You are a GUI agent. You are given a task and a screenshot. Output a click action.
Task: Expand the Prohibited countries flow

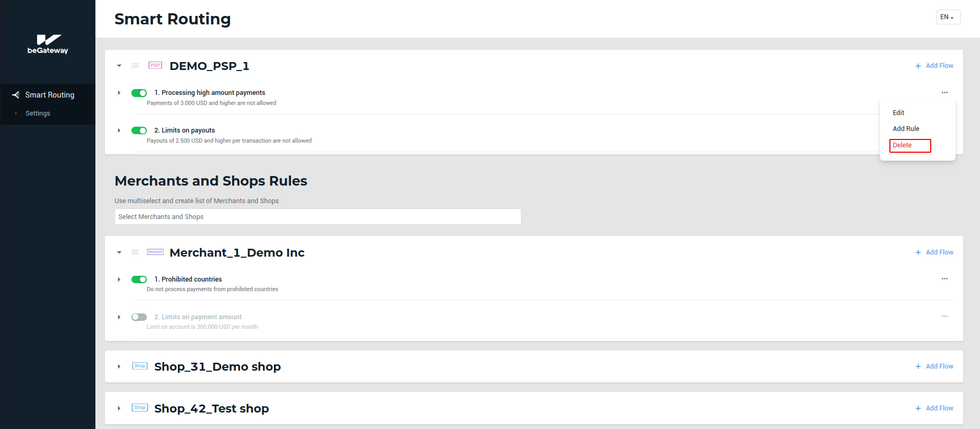(119, 279)
